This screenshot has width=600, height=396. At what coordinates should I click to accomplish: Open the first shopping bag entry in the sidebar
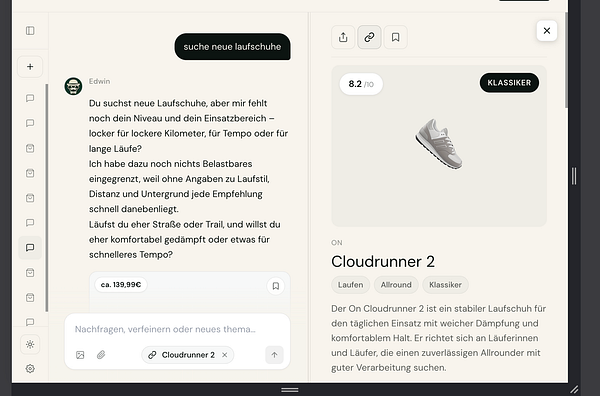click(30, 148)
